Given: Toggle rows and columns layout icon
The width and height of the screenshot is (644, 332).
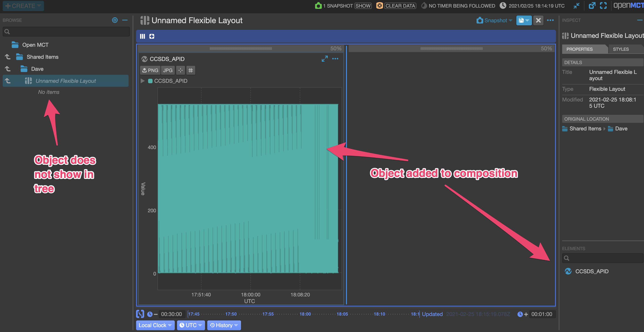Looking at the screenshot, I should coord(143,36).
